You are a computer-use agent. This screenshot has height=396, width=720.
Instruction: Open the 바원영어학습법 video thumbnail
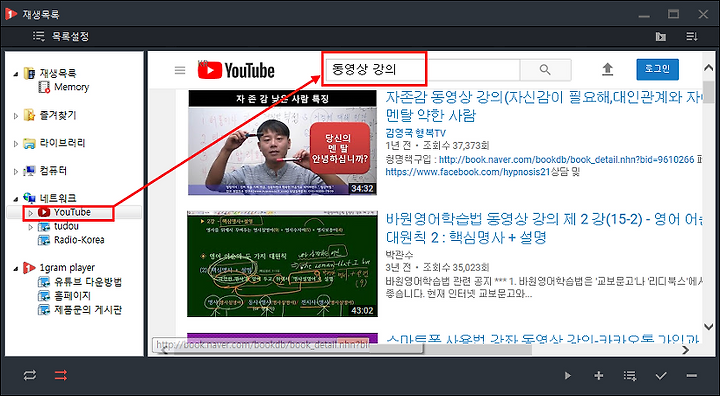click(x=282, y=264)
